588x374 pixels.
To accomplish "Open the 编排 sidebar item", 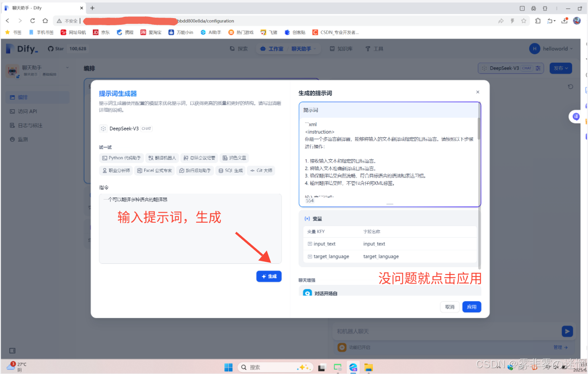I will 38,97.
